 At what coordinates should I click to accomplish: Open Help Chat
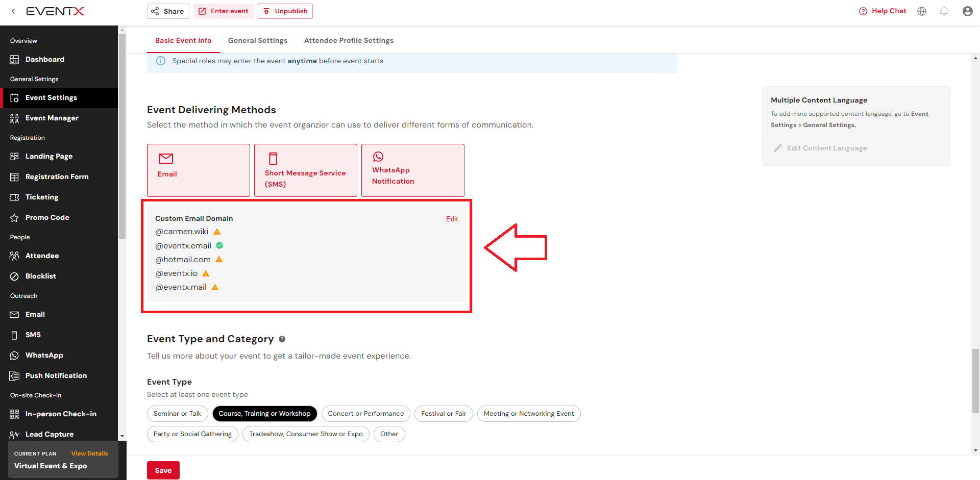coord(883,11)
